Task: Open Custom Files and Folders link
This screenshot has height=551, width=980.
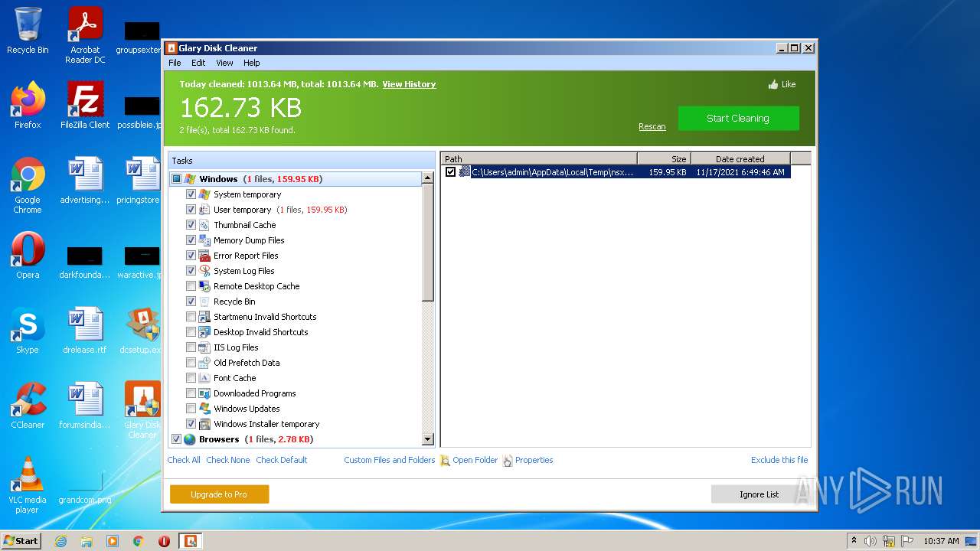Action: (389, 460)
